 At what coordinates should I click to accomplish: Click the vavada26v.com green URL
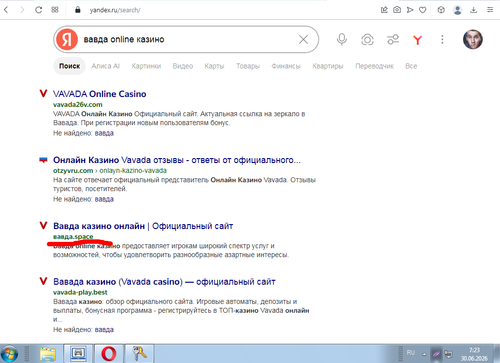pyautogui.click(x=78, y=105)
